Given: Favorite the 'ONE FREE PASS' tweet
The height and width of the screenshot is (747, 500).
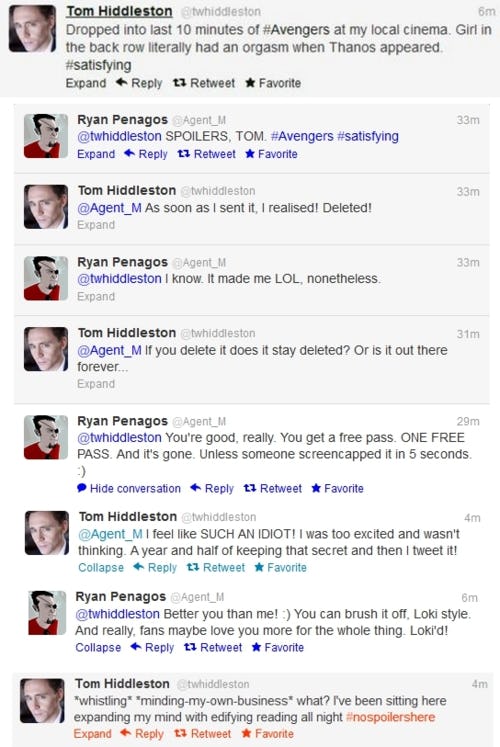Looking at the screenshot, I should click(x=337, y=489).
